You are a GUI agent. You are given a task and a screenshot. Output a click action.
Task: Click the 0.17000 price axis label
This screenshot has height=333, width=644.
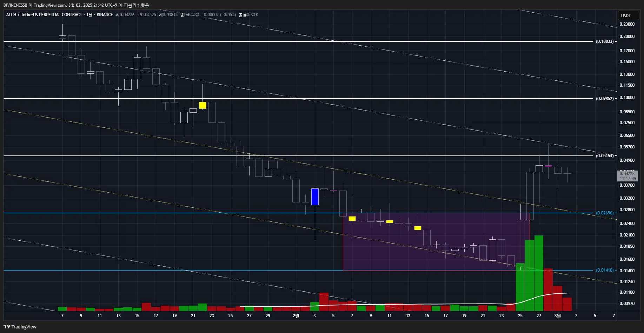[x=627, y=51]
